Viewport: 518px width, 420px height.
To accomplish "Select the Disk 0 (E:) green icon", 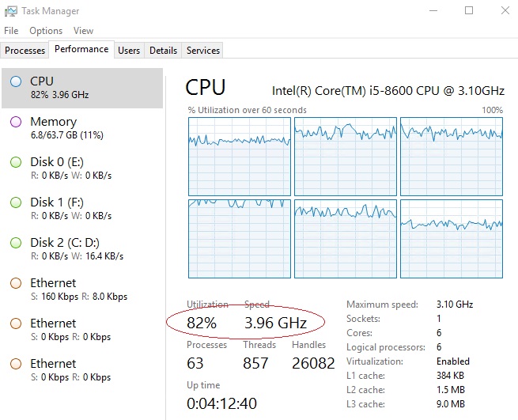I will point(16,162).
